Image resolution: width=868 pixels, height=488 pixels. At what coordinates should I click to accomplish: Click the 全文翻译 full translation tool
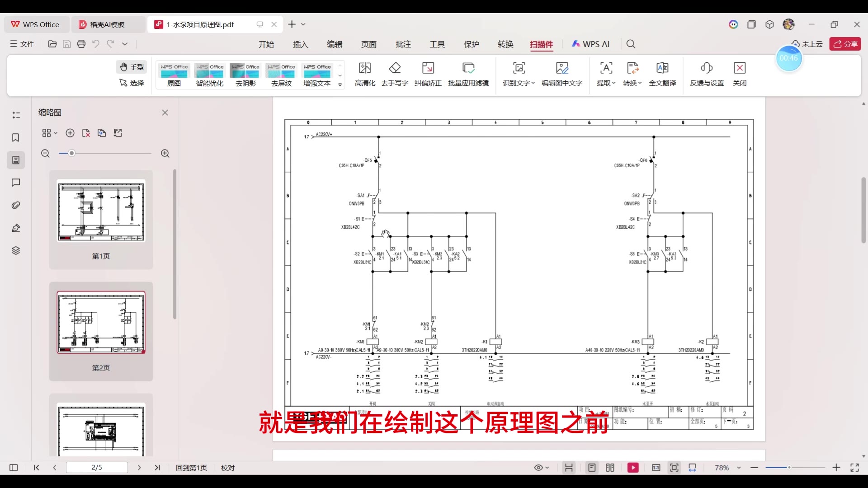coord(662,74)
